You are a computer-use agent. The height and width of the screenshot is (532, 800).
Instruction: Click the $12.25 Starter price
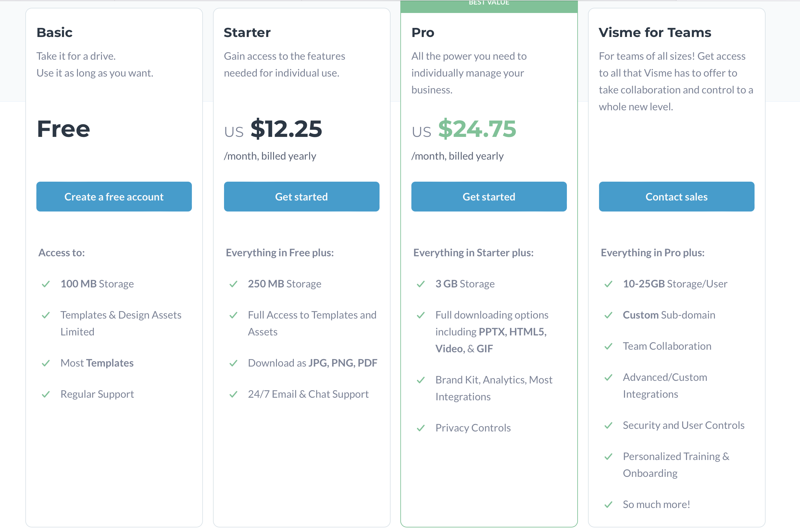[286, 129]
